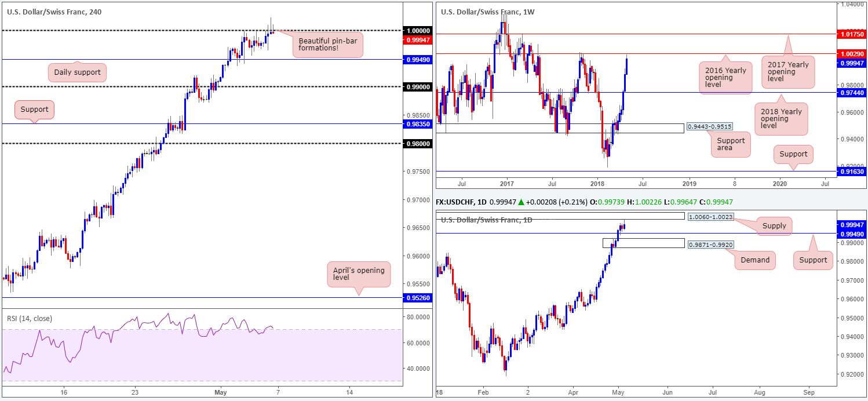Click the blue 0.98350 price label

click(418, 123)
